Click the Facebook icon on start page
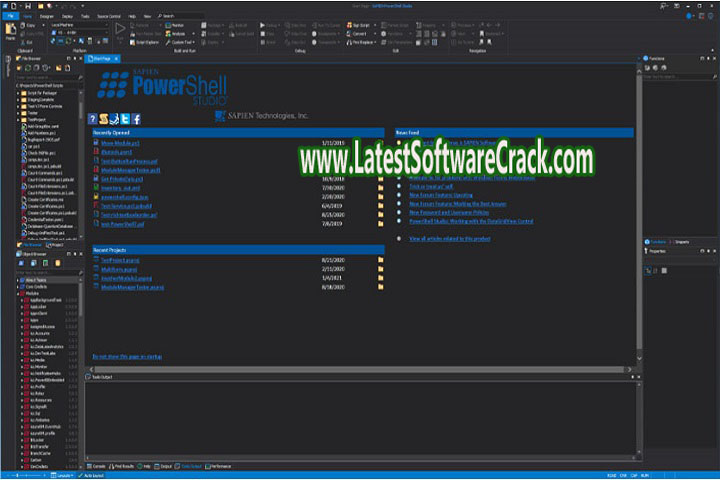This screenshot has width=720, height=480. pyautogui.click(x=136, y=119)
